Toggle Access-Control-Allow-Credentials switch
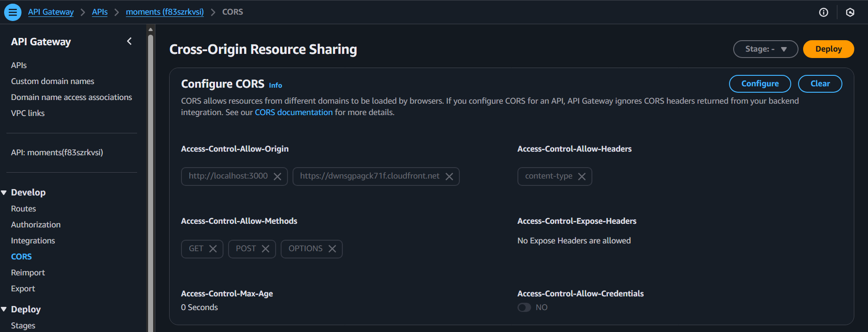Viewport: 868px width, 332px height. coord(524,307)
